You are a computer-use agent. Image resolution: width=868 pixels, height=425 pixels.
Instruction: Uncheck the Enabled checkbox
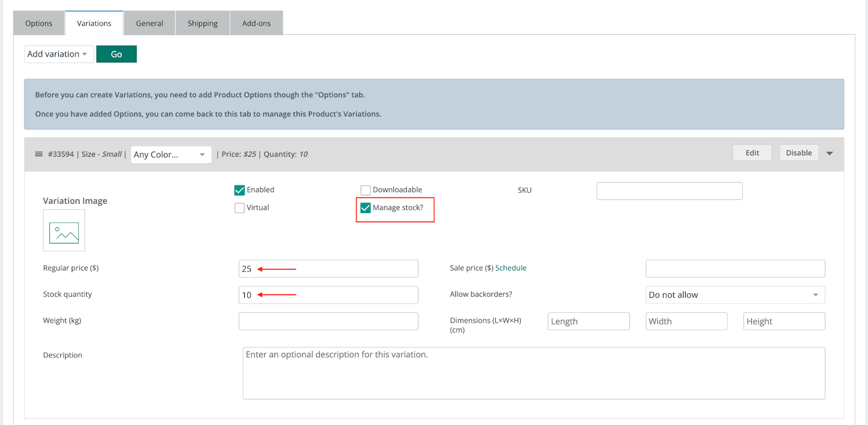pos(239,190)
